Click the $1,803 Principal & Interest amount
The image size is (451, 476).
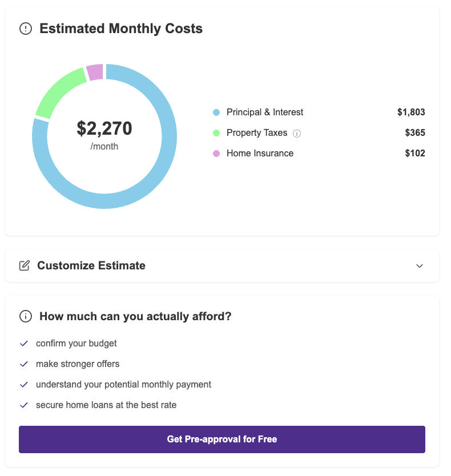[411, 112]
